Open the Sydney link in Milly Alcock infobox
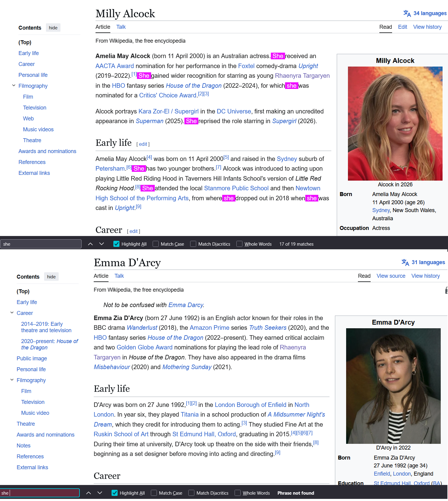The height and width of the screenshot is (501, 448). pos(381,210)
